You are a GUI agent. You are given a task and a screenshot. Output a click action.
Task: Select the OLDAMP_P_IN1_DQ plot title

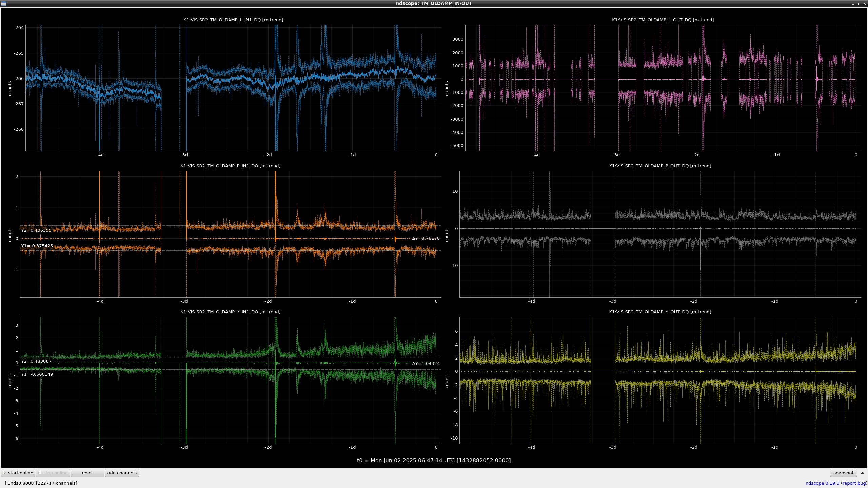(231, 166)
